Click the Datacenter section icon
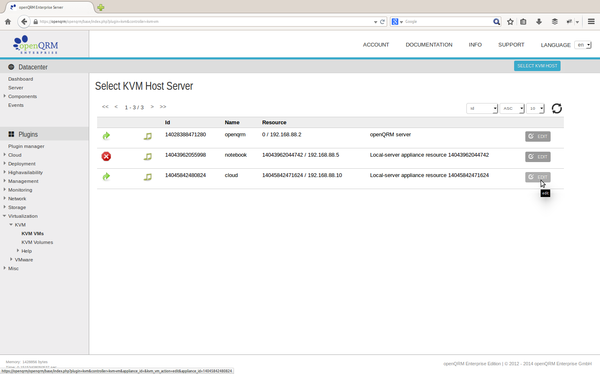This screenshot has width=600, height=374. tap(11, 67)
